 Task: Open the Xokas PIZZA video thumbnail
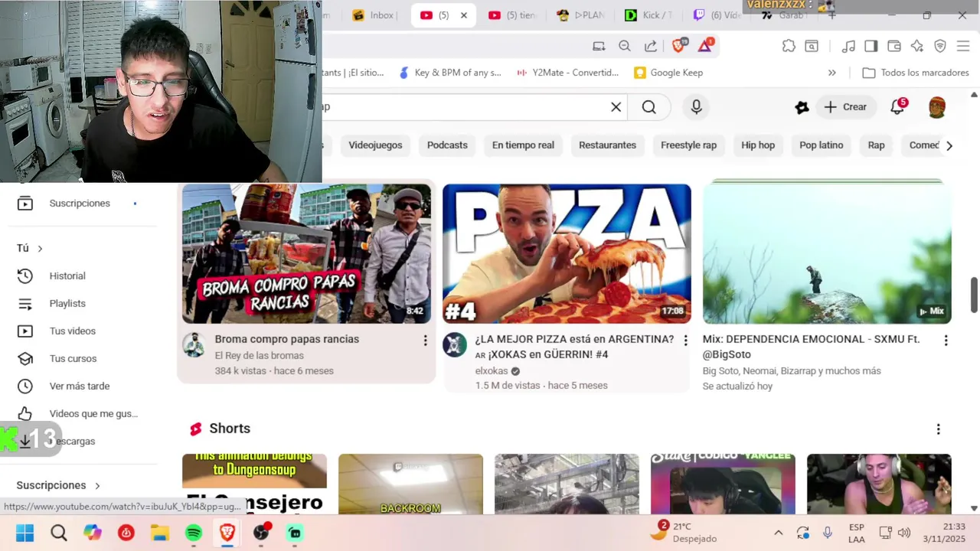click(567, 253)
